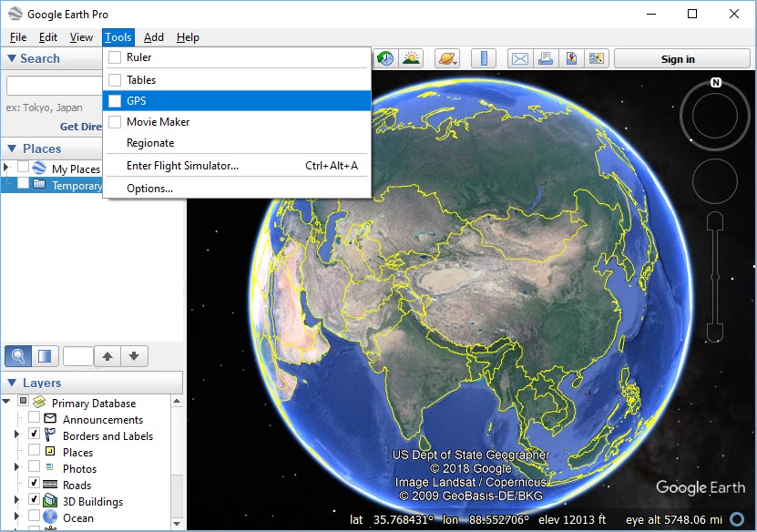
Task: Disable the Roads layer checkbox
Action: coord(34,483)
